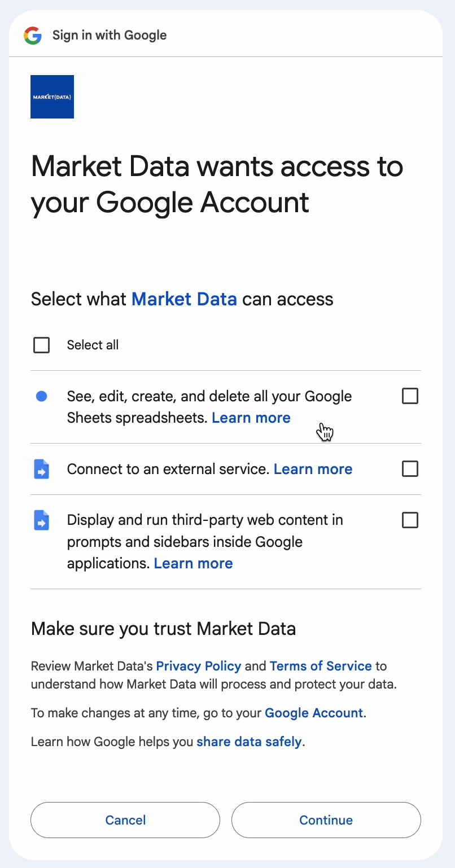Screen dimensions: 455x868
Task: Click the Cancel button
Action: (x=125, y=820)
